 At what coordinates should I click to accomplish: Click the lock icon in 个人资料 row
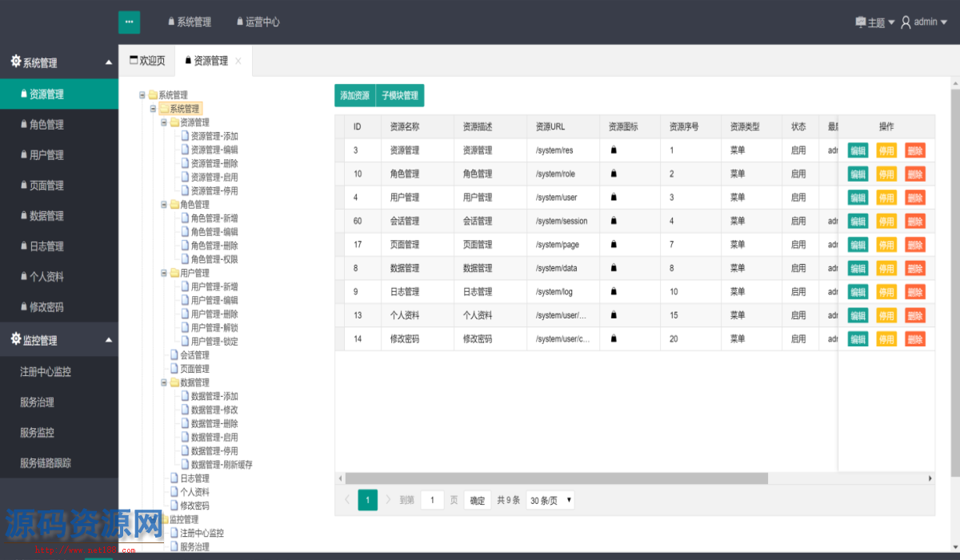(x=614, y=315)
